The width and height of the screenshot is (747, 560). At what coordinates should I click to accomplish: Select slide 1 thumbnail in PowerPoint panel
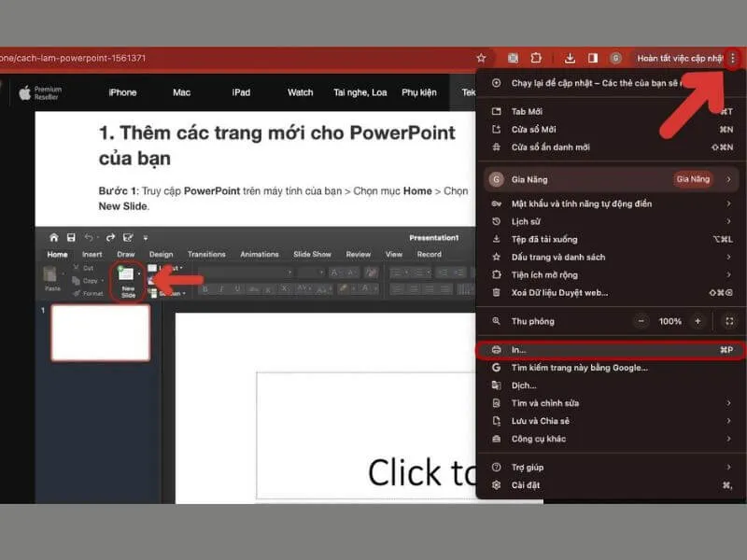coord(101,333)
